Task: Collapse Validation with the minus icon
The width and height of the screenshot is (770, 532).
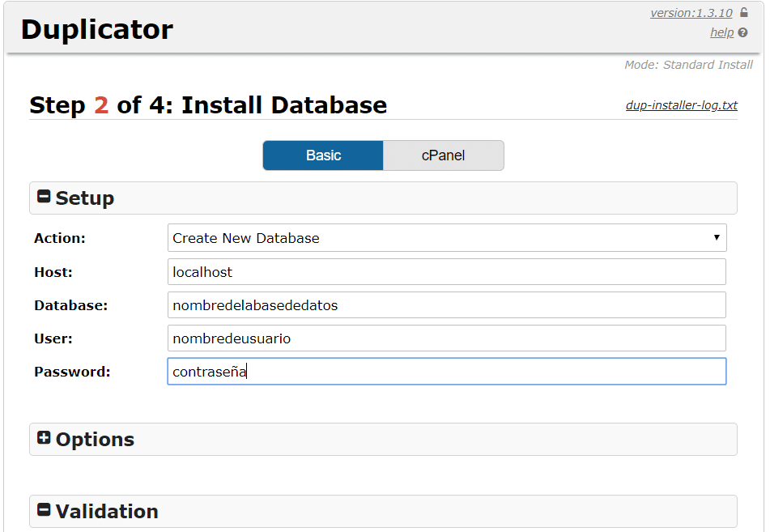Action: (44, 510)
